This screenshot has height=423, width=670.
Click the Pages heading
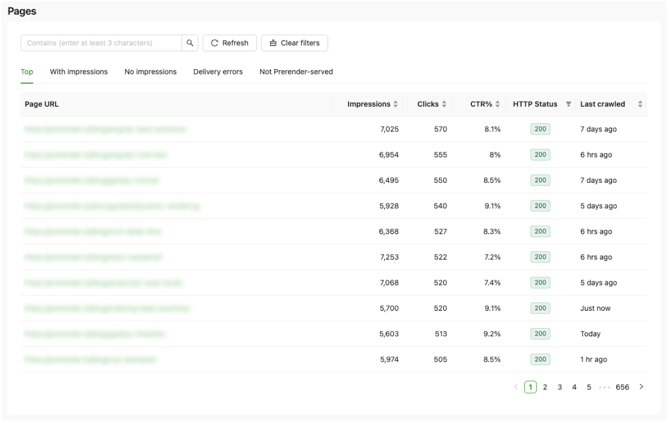point(22,11)
